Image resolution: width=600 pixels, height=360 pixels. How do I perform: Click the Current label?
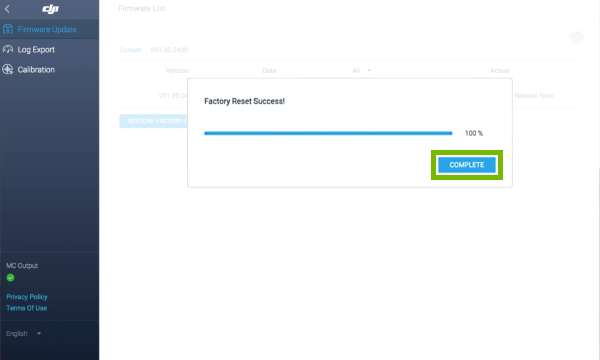pyautogui.click(x=130, y=50)
